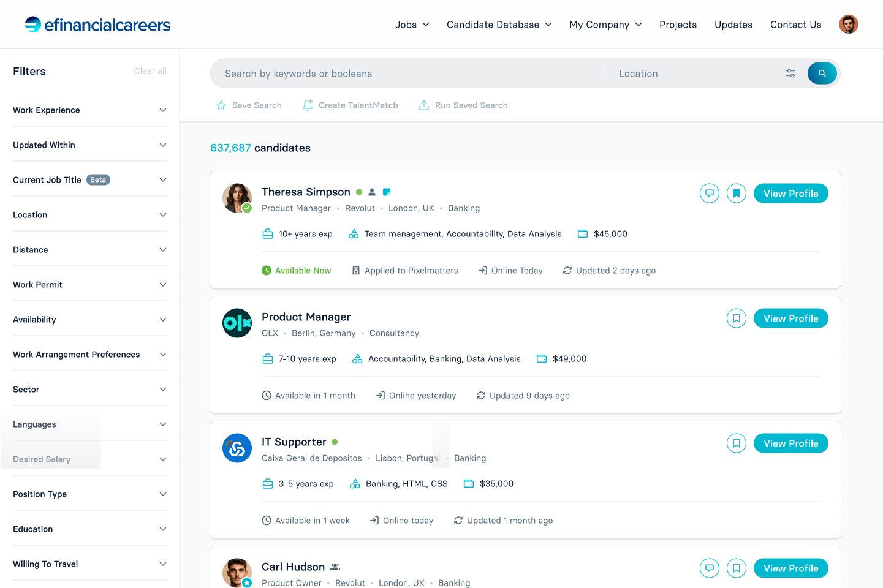The height and width of the screenshot is (588, 883).
Task: Open chat with Carl Hudson
Action: click(709, 568)
